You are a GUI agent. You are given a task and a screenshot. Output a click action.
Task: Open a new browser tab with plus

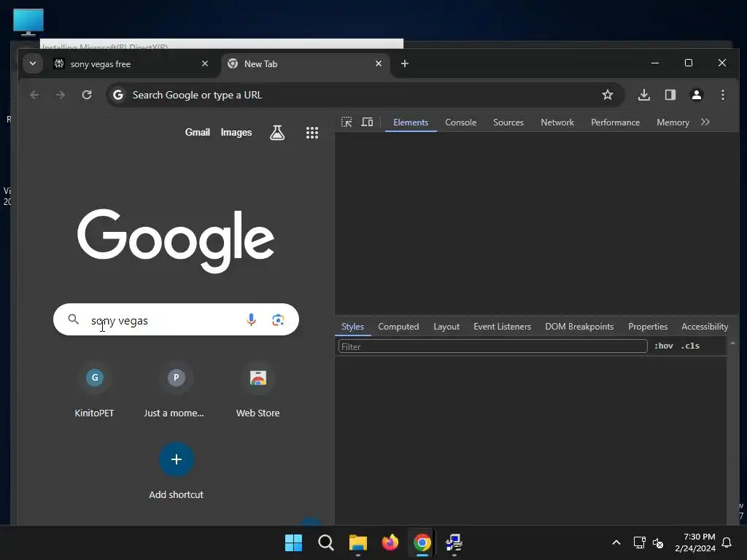click(404, 63)
